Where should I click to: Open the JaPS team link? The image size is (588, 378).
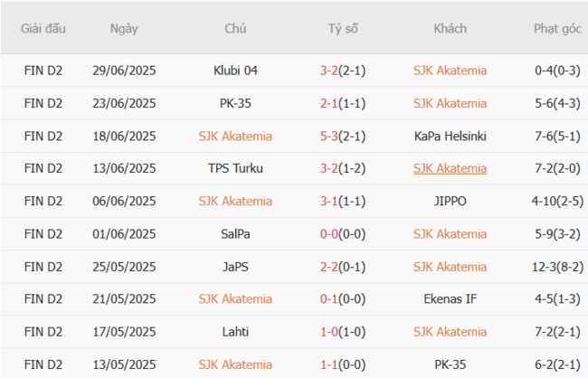pyautogui.click(x=235, y=267)
